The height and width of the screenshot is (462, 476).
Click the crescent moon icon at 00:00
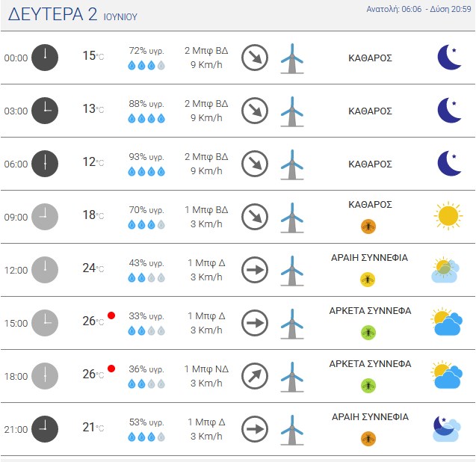pyautogui.click(x=449, y=58)
